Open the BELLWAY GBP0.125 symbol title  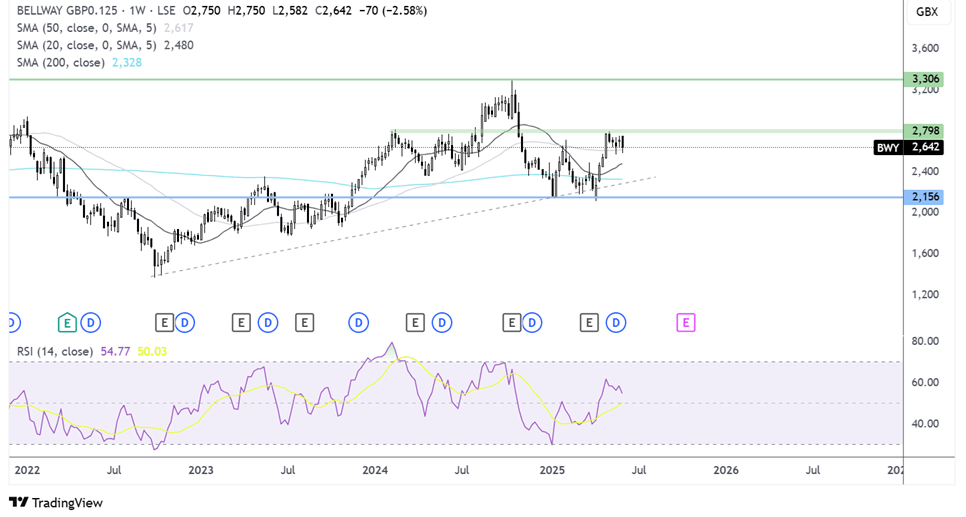(x=67, y=10)
